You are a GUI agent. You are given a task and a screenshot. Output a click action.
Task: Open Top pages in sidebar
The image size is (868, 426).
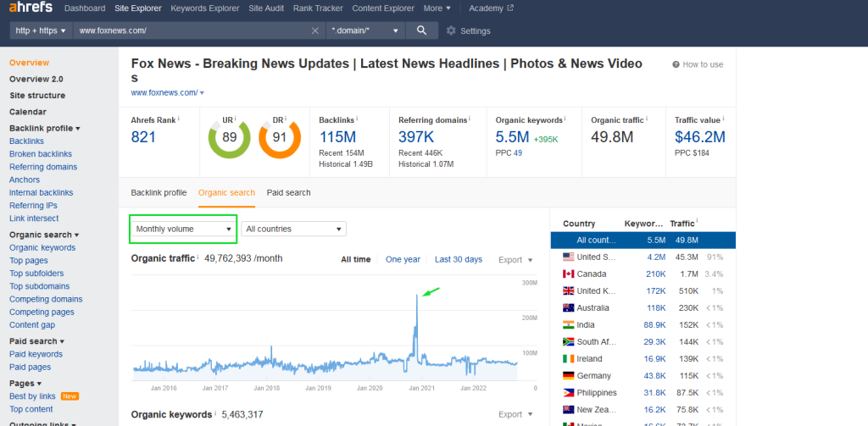(29, 261)
